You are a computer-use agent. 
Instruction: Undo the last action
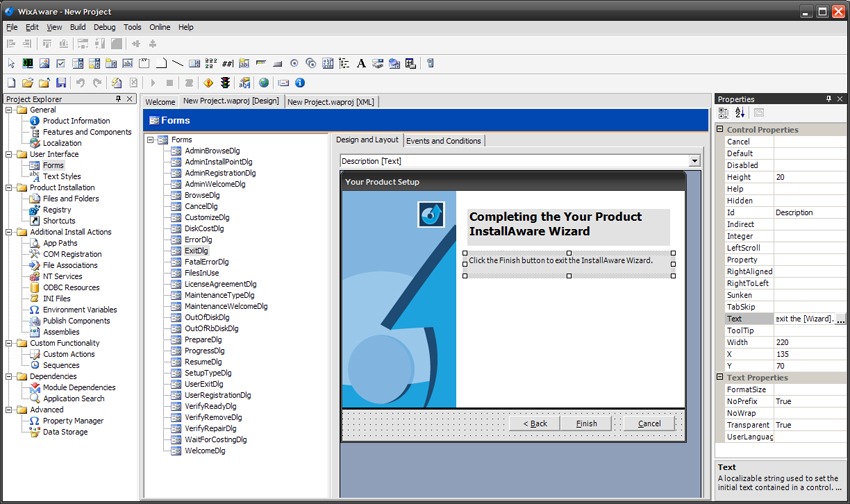click(x=80, y=83)
